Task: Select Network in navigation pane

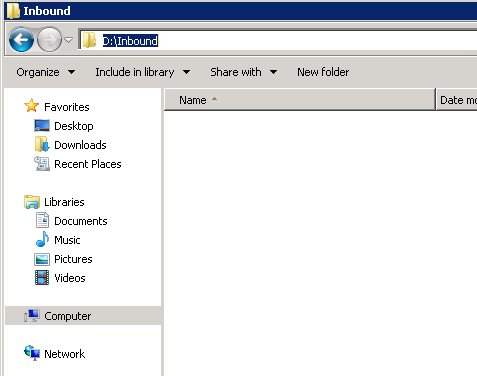Action: coord(65,354)
